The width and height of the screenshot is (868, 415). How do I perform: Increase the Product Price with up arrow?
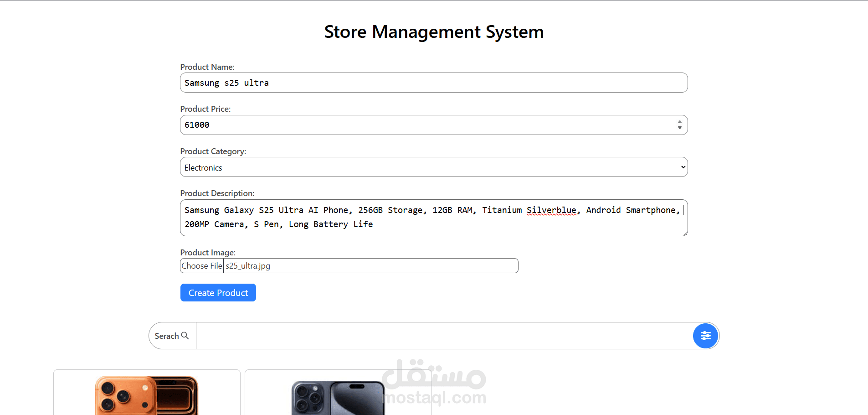tap(679, 122)
